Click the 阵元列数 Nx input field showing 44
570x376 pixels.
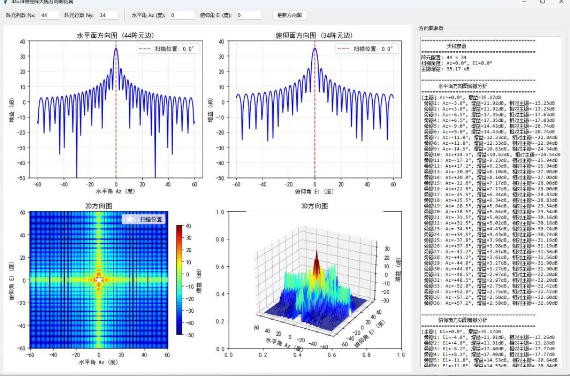point(49,15)
